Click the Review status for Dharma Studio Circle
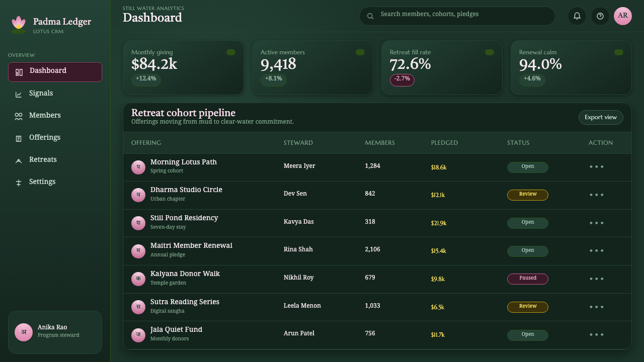Viewport: 644px width, 362px height. (528, 195)
